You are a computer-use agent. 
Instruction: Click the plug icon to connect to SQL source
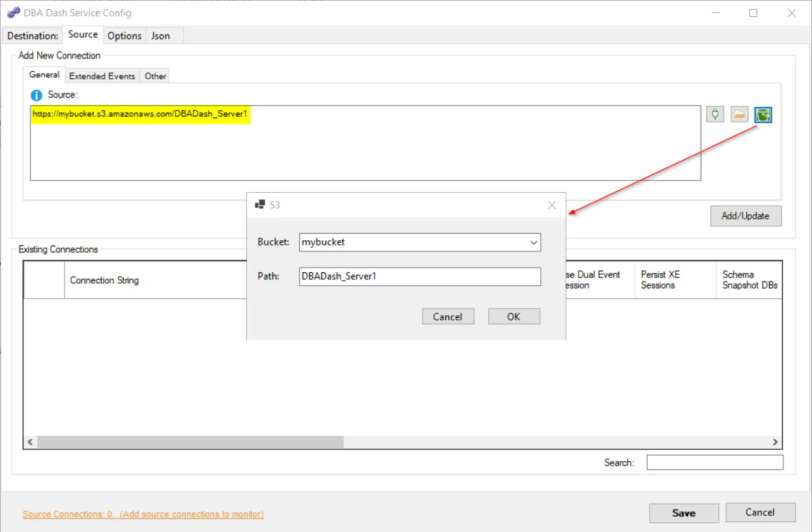(715, 115)
